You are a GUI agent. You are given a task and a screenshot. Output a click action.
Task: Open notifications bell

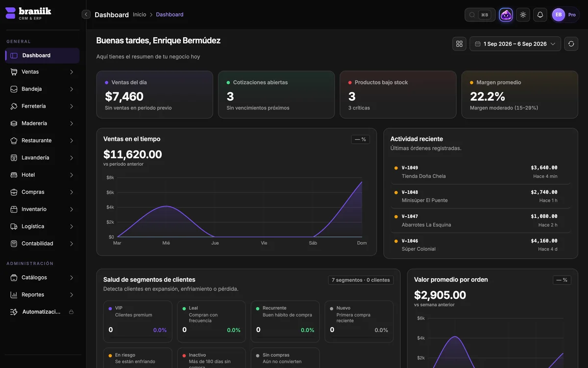[540, 15]
